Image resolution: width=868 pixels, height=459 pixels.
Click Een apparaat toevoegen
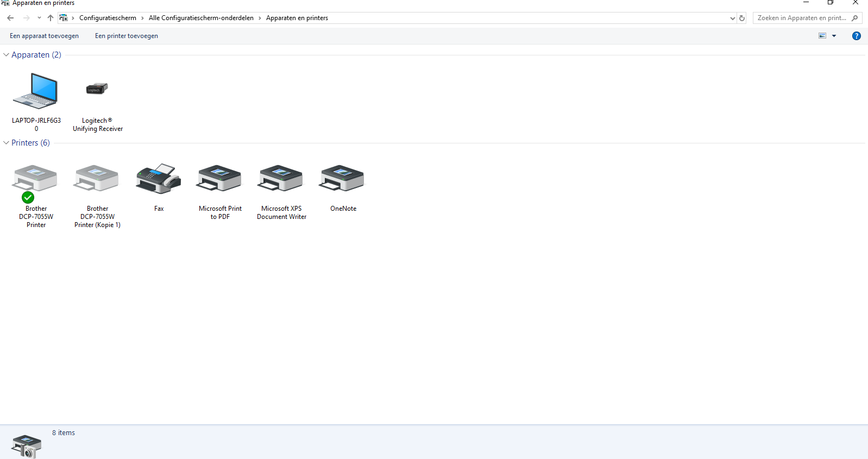point(44,36)
